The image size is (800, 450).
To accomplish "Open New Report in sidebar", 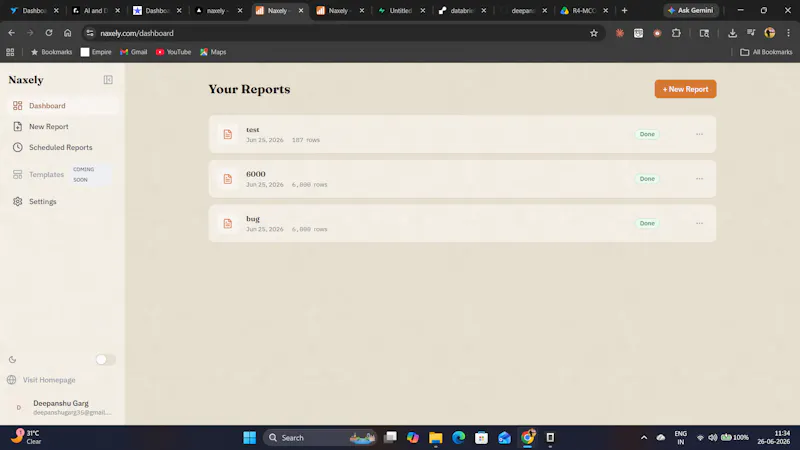I will point(63,127).
